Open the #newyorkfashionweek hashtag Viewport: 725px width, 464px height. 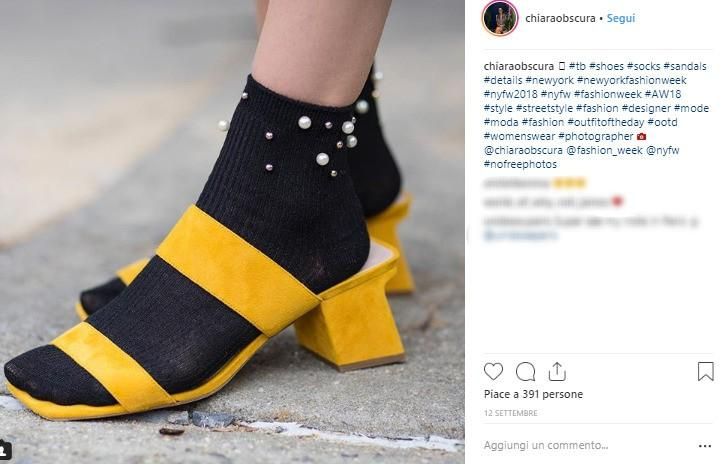(x=632, y=80)
